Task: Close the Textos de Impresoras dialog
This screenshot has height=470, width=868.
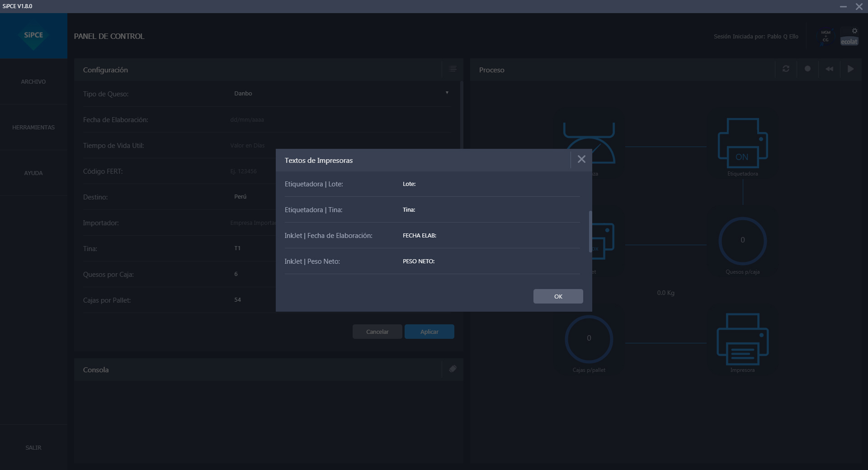Action: pos(581,159)
